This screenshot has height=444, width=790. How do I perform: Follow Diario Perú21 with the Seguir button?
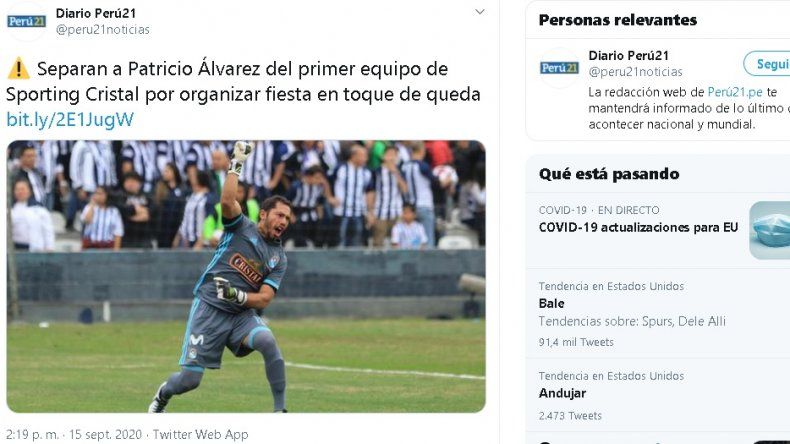pos(767,64)
